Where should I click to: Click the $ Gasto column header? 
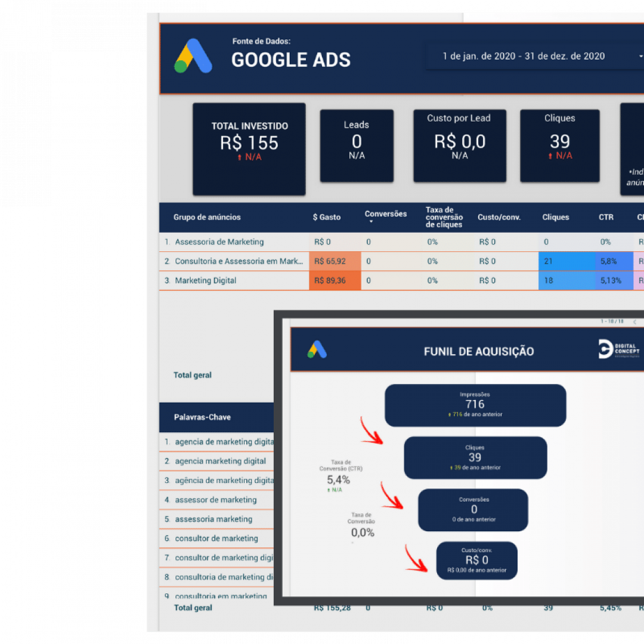click(x=327, y=217)
